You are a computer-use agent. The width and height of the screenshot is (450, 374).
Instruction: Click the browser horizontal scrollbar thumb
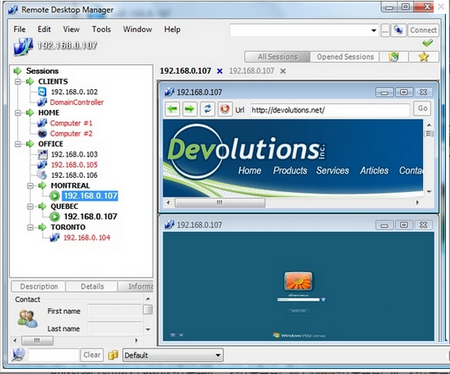[x=220, y=202]
